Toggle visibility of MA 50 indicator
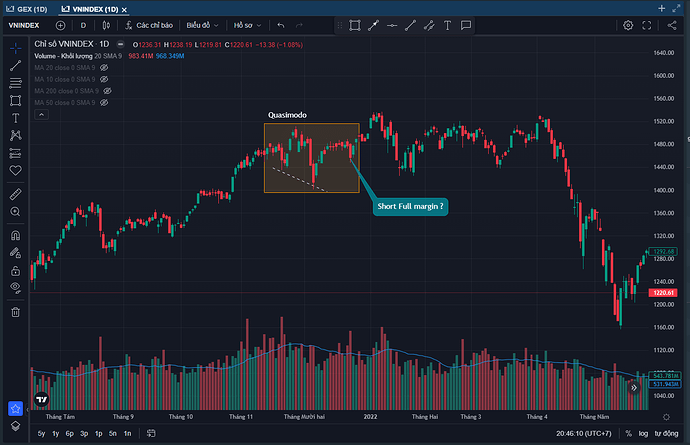Screen dimensions: 690x445 pyautogui.click(x=104, y=103)
